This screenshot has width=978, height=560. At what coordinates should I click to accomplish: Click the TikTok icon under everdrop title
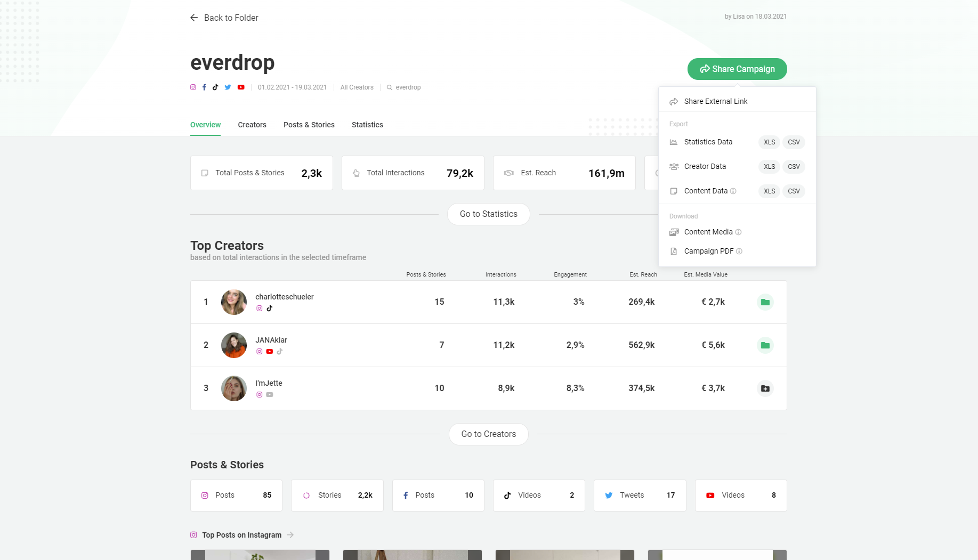tap(215, 87)
